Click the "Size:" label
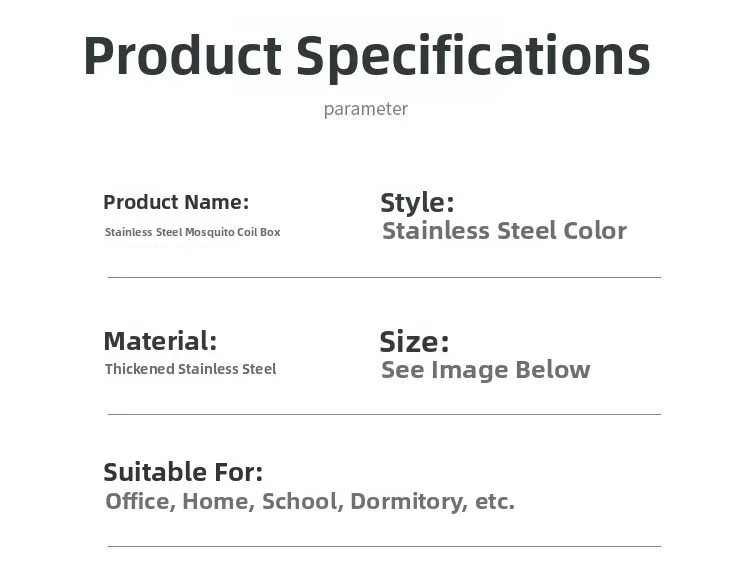This screenshot has width=750, height=574. pyautogui.click(x=414, y=342)
